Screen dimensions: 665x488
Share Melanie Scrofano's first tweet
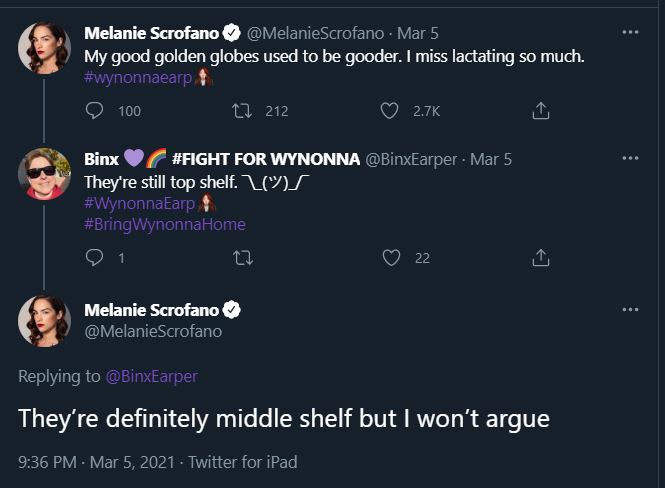[541, 112]
